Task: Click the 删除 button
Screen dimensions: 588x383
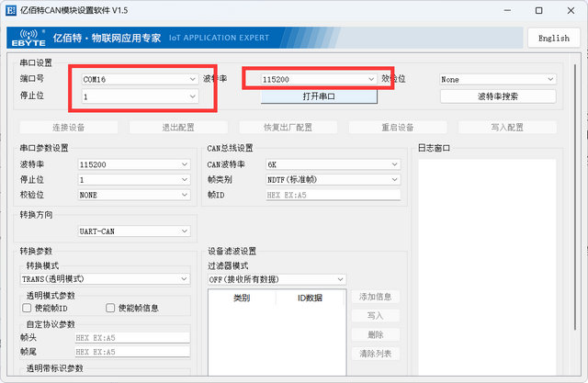Action: (376, 334)
